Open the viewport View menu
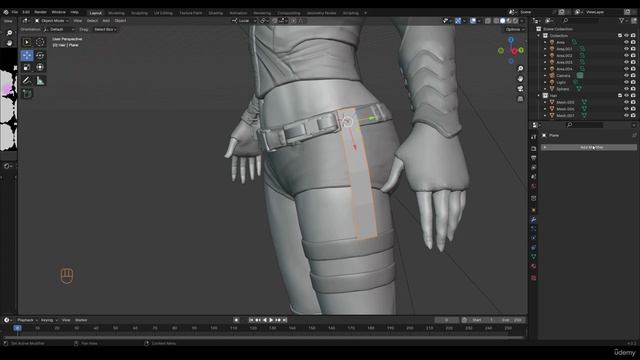The image size is (640, 360). point(78,20)
